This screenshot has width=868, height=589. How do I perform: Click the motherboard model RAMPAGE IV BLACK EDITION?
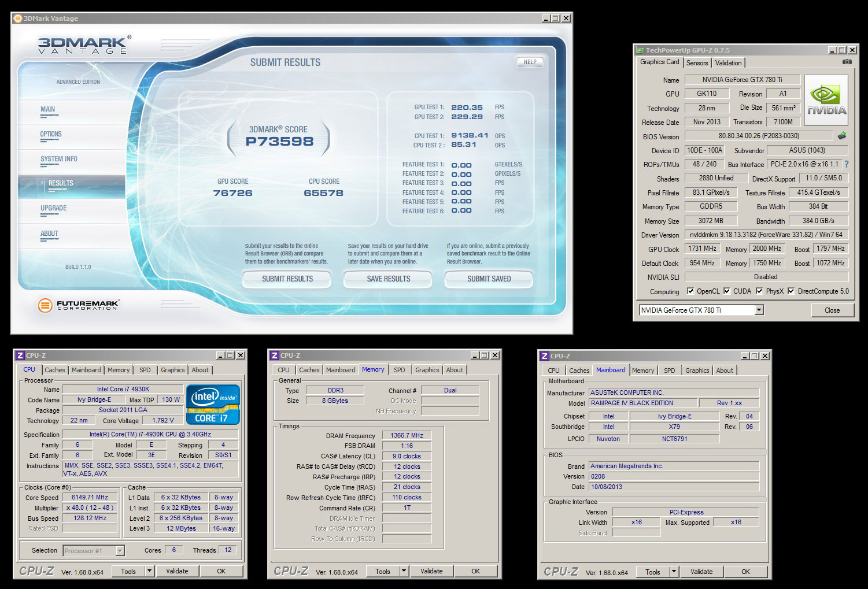pyautogui.click(x=643, y=403)
